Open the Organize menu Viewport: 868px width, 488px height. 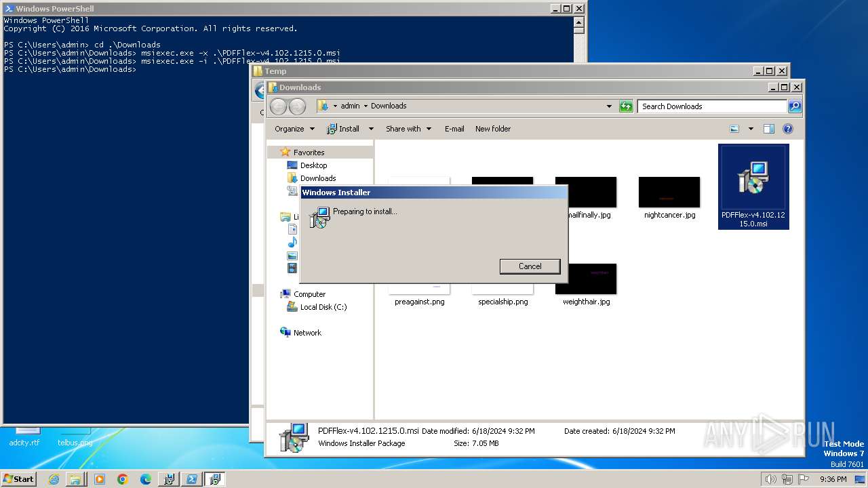click(x=294, y=129)
